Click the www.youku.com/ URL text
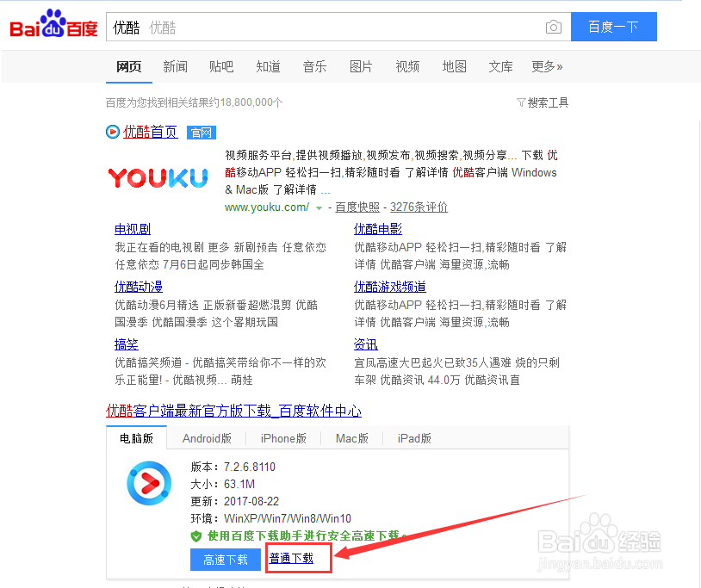The height and width of the screenshot is (588, 701). coord(266,207)
